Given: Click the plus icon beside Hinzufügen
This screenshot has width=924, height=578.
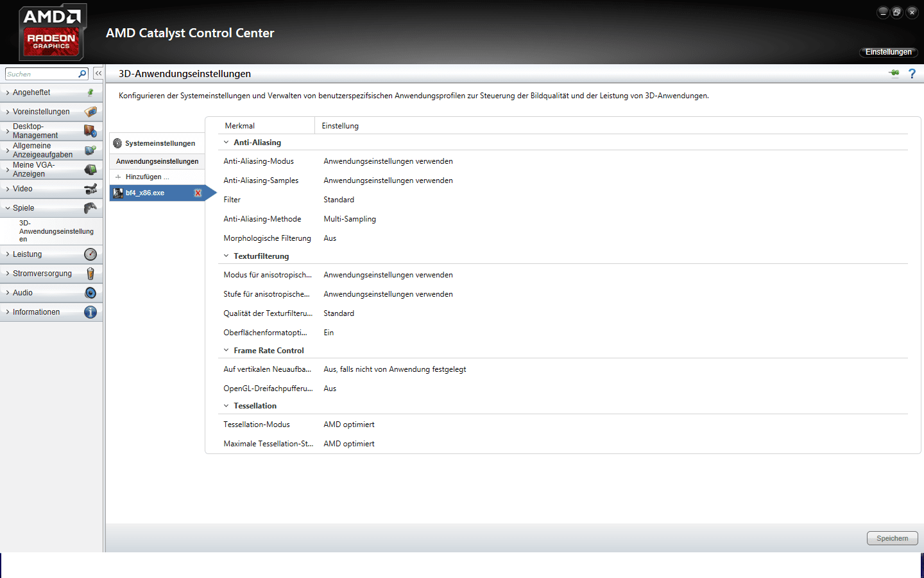Looking at the screenshot, I should (118, 177).
